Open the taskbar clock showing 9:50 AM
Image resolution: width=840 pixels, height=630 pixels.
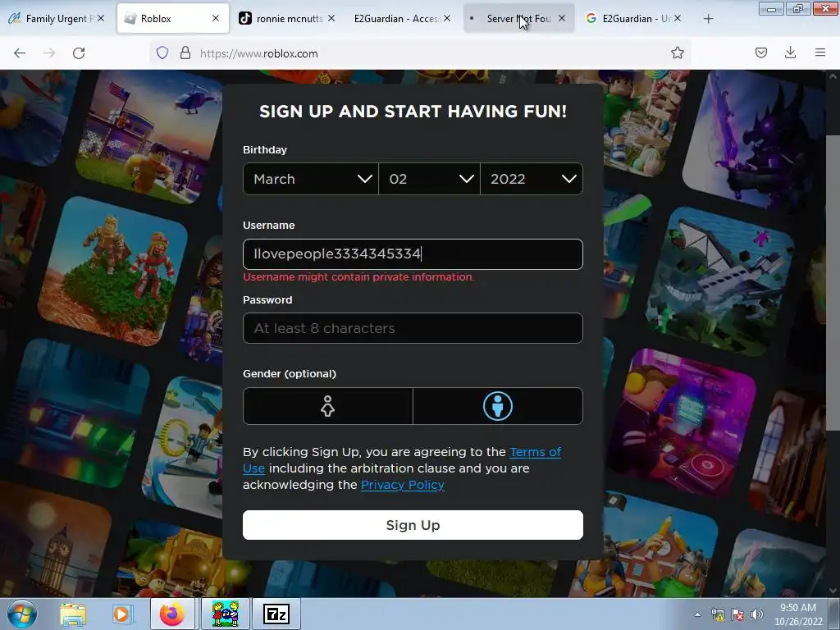click(798, 614)
